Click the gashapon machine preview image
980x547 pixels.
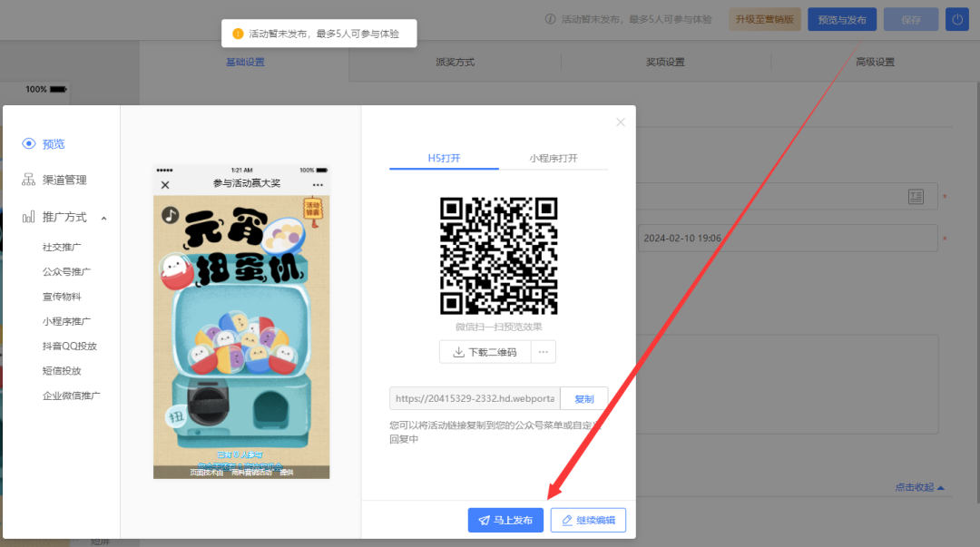click(x=241, y=337)
